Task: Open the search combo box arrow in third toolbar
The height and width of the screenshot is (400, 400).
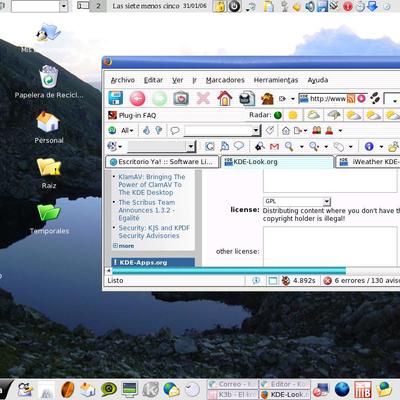Action: [x=256, y=130]
